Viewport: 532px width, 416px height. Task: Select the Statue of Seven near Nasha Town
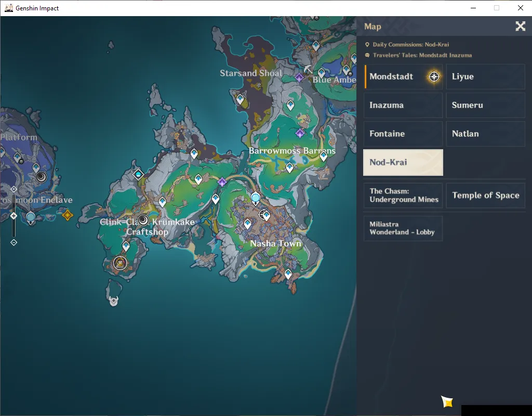[x=256, y=198]
